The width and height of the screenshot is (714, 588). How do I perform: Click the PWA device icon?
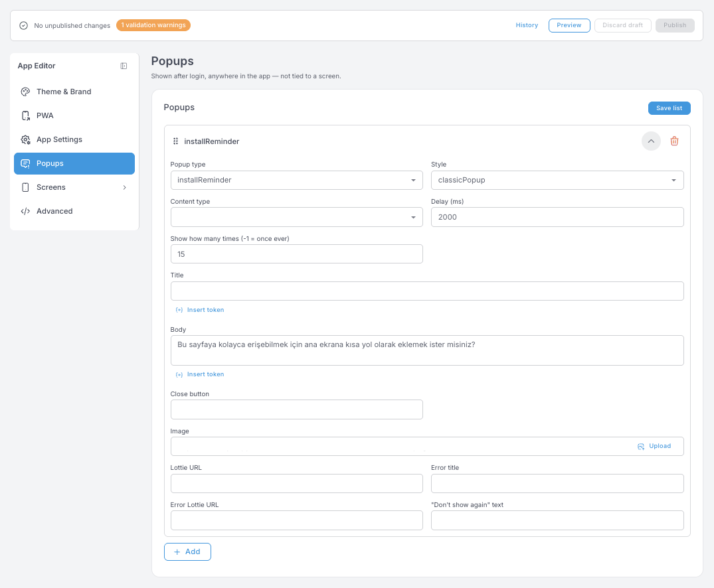point(25,115)
